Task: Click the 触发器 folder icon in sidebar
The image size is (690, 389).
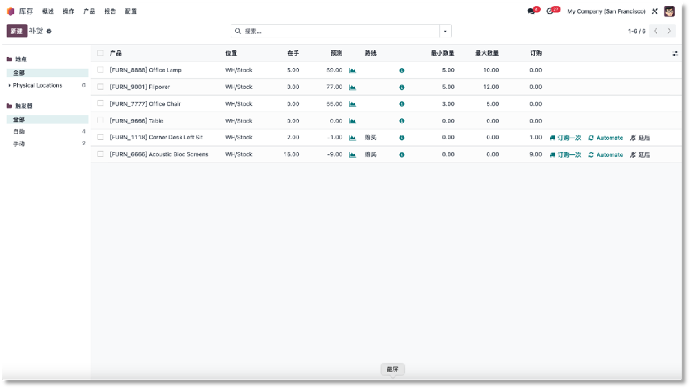Action: click(x=9, y=106)
